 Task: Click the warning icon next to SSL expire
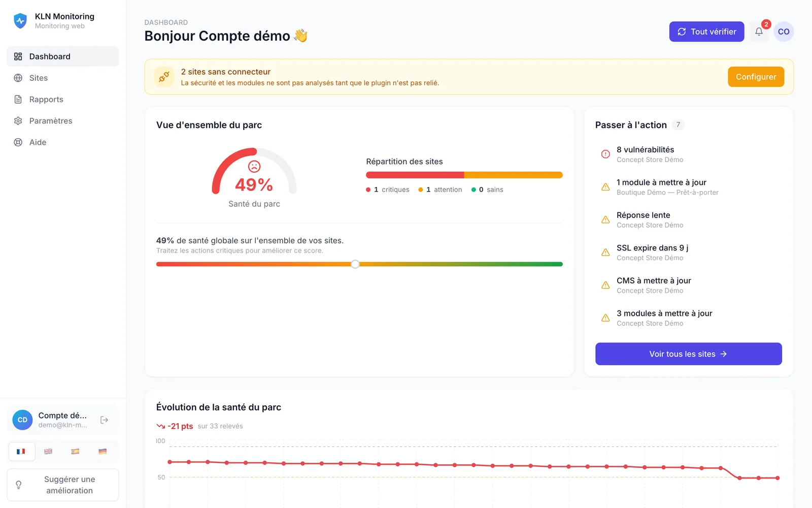pyautogui.click(x=605, y=252)
